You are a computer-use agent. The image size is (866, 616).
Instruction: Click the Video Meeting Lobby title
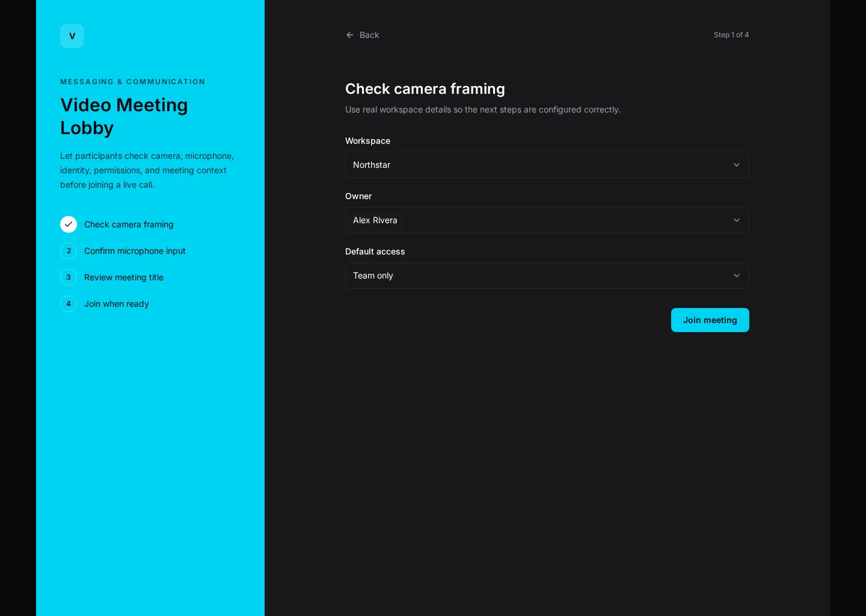click(x=124, y=116)
